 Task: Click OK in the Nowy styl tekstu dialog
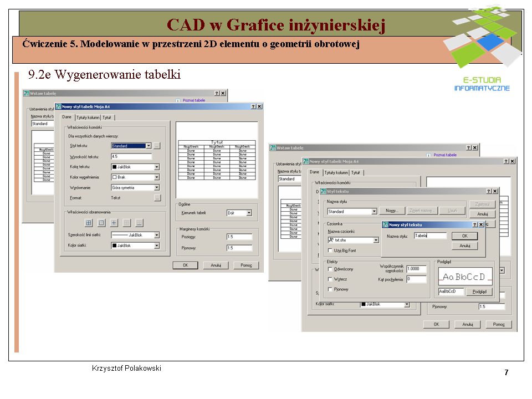click(465, 236)
